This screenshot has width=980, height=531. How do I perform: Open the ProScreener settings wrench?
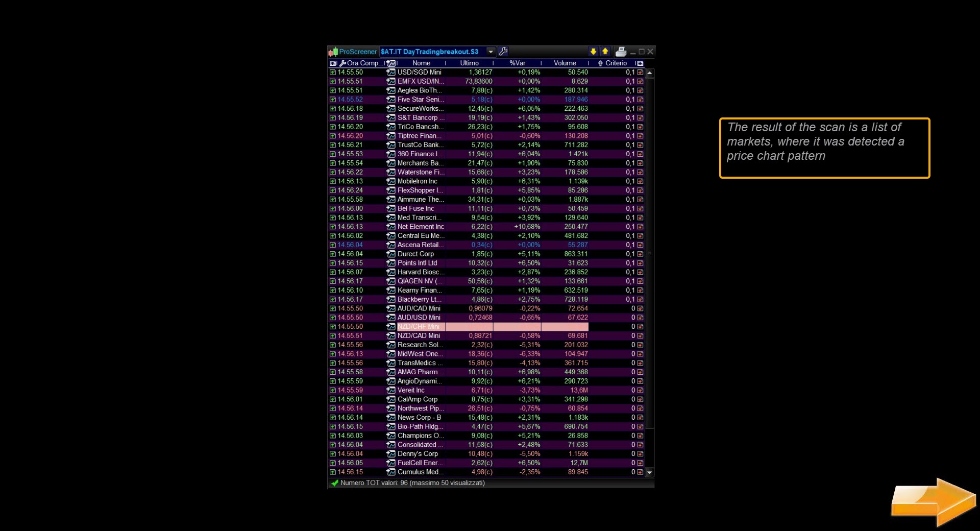[503, 52]
